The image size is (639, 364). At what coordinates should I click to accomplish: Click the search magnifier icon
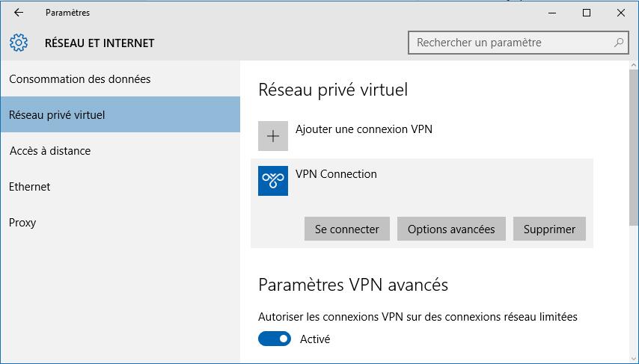619,43
